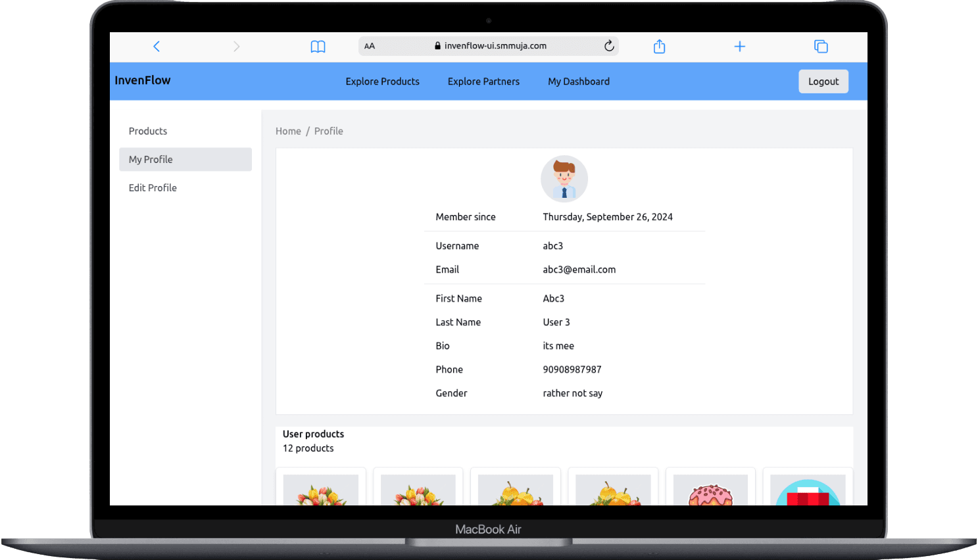Screen dimensions: 978x560
Task: Click the user avatar image
Action: [x=564, y=178]
